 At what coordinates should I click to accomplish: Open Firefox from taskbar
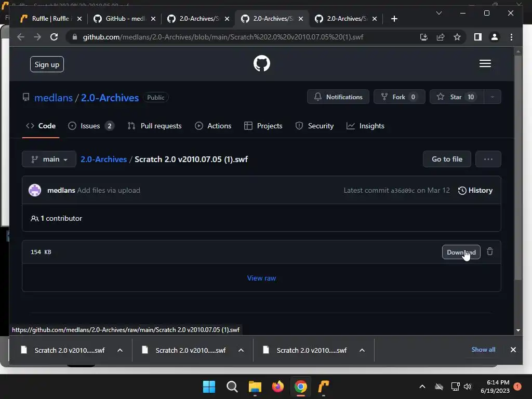(x=278, y=387)
